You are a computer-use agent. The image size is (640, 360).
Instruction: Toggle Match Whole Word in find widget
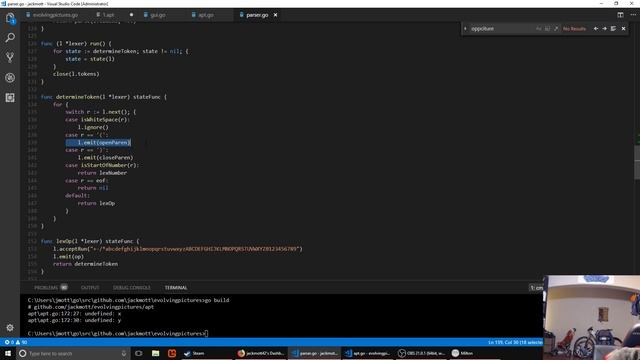[547, 29]
